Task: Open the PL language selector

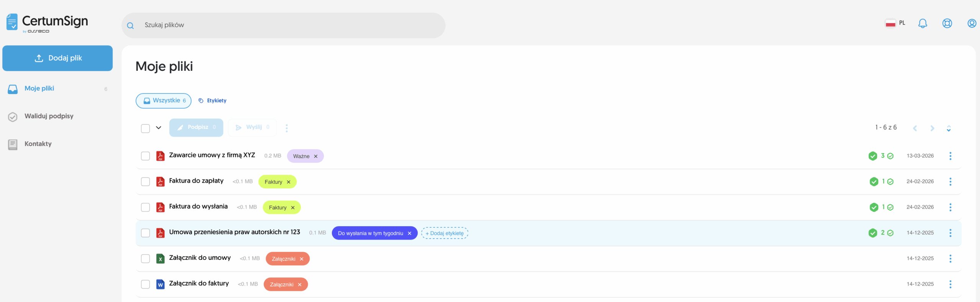Action: click(x=895, y=23)
